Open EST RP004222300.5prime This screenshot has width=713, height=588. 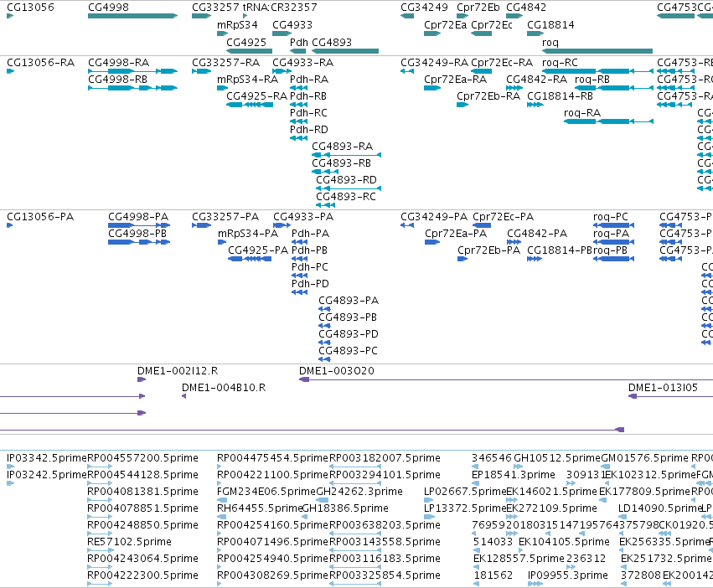coord(142,575)
